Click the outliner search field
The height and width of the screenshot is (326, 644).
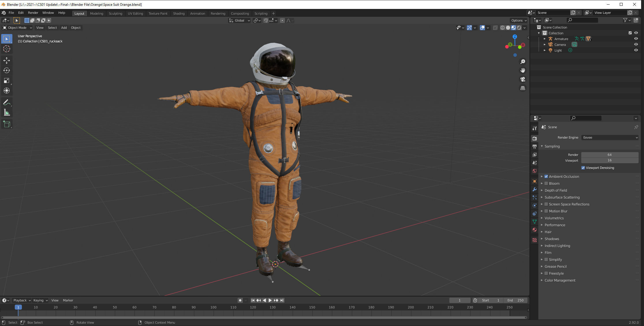point(582,20)
